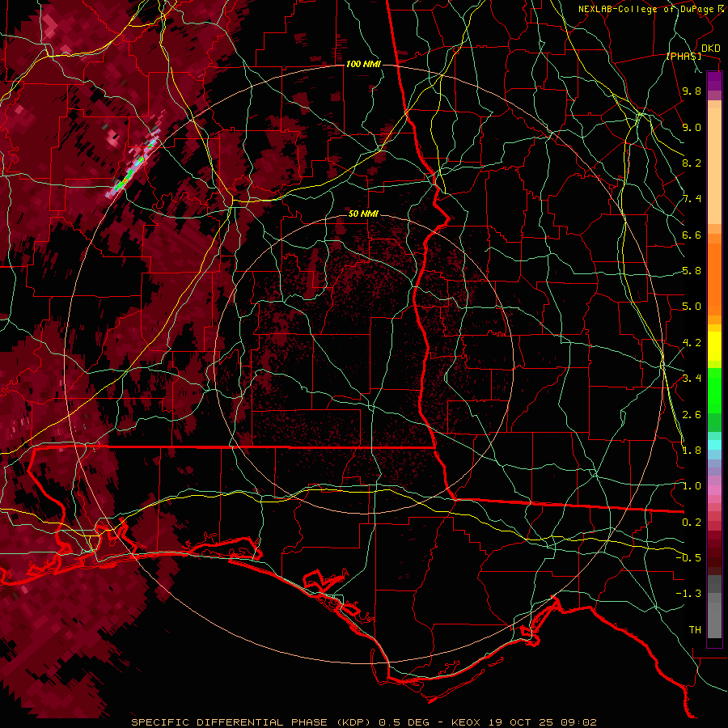Pick the bright green segment of the color bar
The height and width of the screenshot is (728, 728).
714,391
